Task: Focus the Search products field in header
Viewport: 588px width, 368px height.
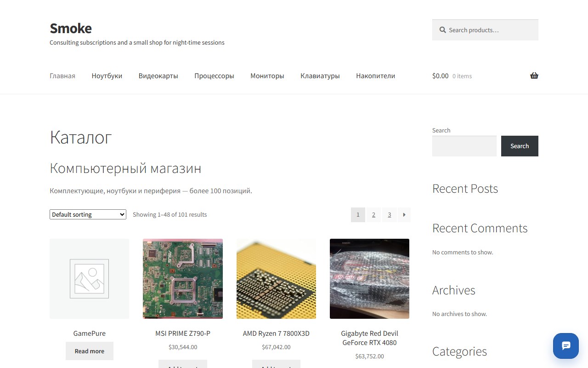Action: point(485,30)
